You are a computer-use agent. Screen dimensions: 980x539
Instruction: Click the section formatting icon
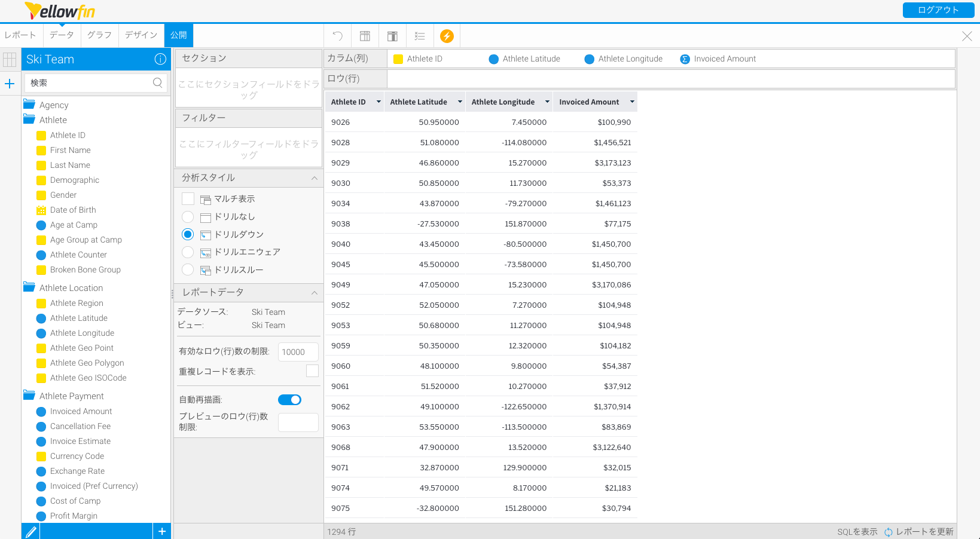392,35
